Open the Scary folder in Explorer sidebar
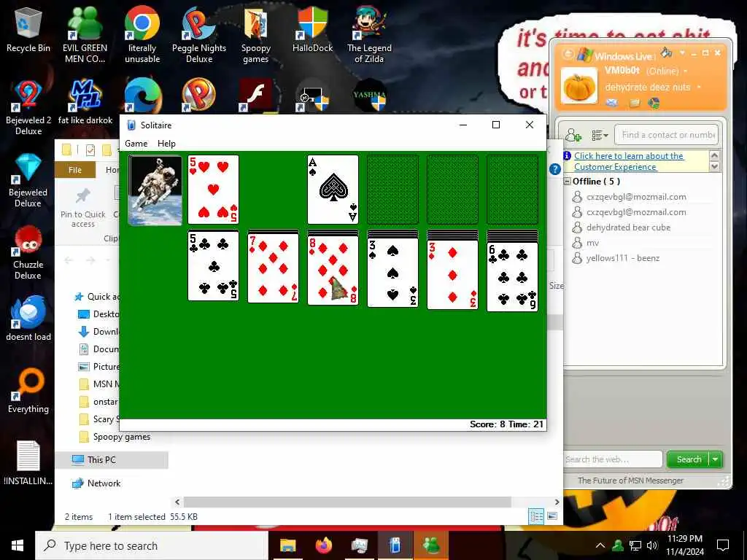Image resolution: width=747 pixels, height=560 pixels. coord(99,419)
